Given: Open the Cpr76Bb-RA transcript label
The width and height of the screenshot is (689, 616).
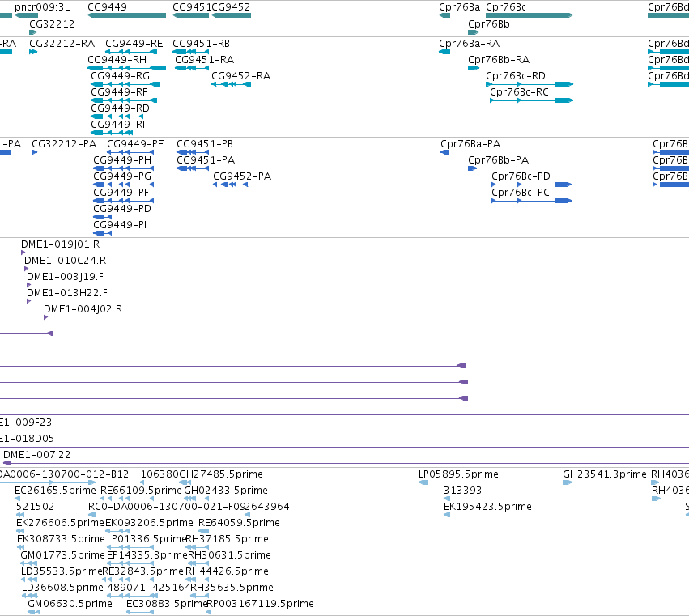Looking at the screenshot, I should tap(499, 60).
